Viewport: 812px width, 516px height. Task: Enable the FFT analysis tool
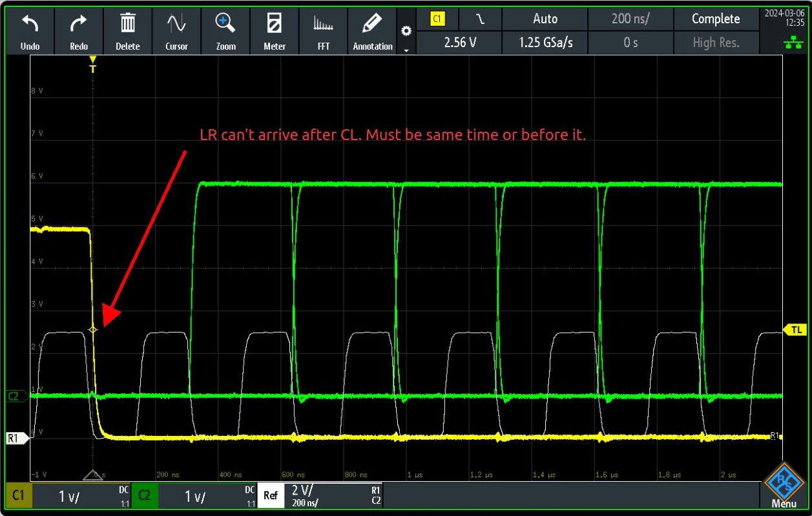tap(323, 30)
